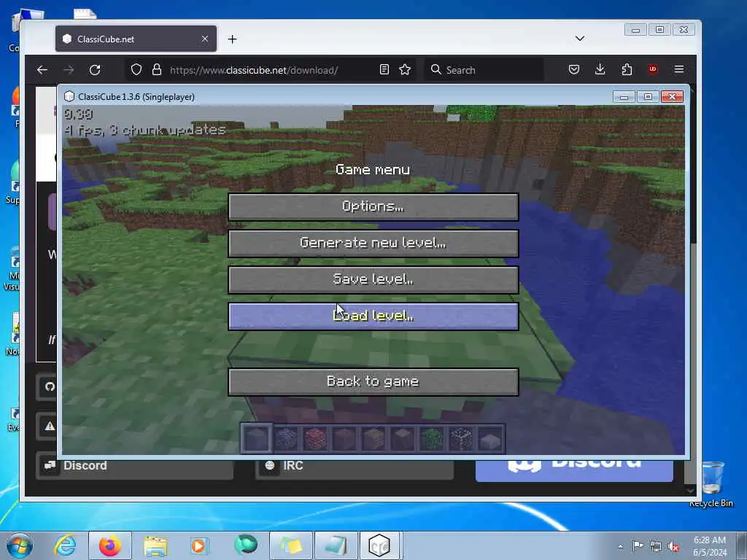Viewport: 747px width, 560px height.
Task: View site security padlock info
Action: pos(157,70)
